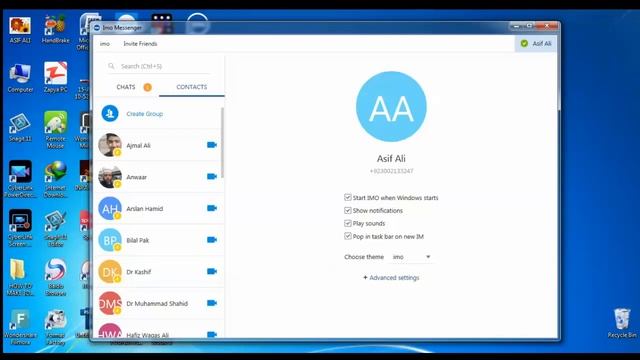This screenshot has height=360, width=640.
Task: Start video call with Dr Muhammad Shahid
Action: (211, 303)
